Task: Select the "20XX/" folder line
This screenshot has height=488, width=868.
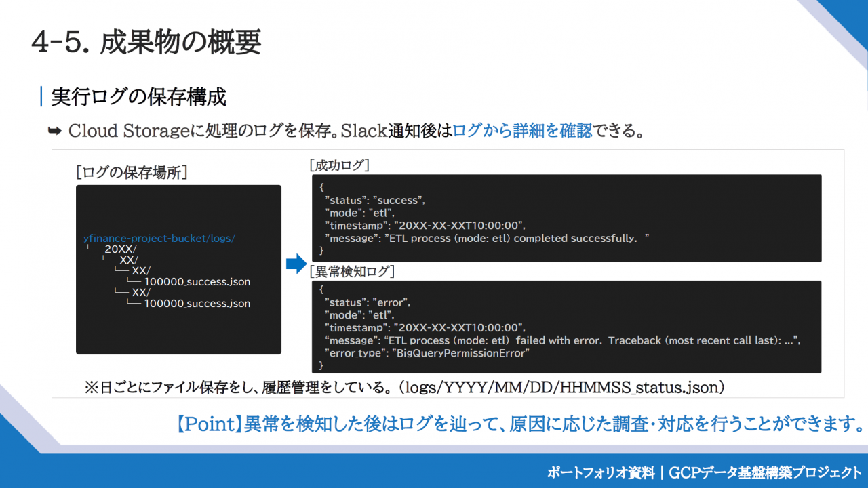Action: 121,249
